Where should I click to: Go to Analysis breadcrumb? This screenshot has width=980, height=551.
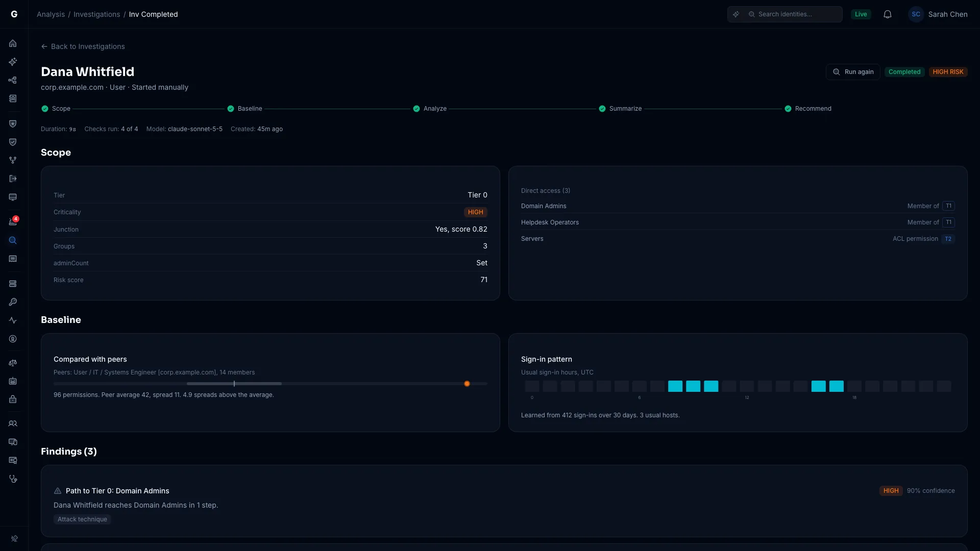(51, 14)
